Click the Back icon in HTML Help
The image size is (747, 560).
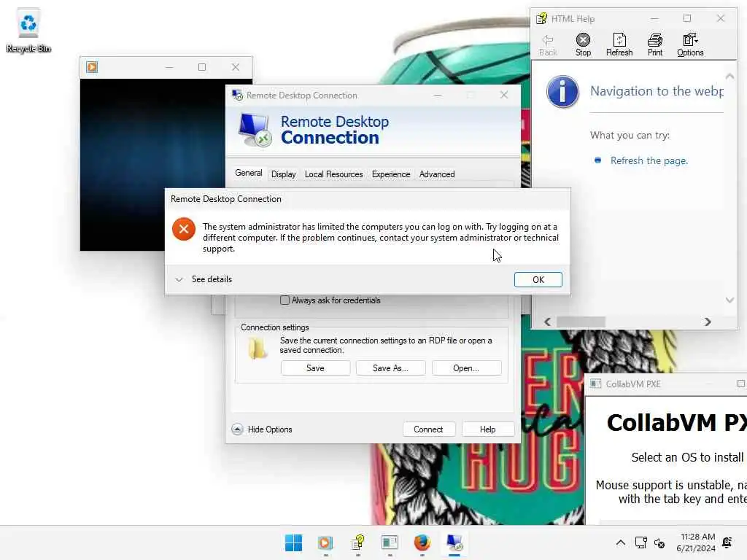pyautogui.click(x=548, y=44)
